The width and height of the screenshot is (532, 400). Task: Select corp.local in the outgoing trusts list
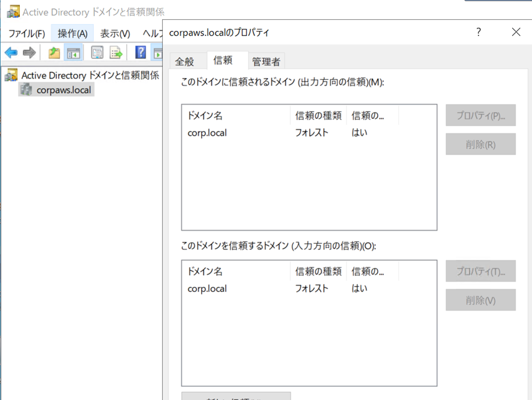(x=207, y=133)
